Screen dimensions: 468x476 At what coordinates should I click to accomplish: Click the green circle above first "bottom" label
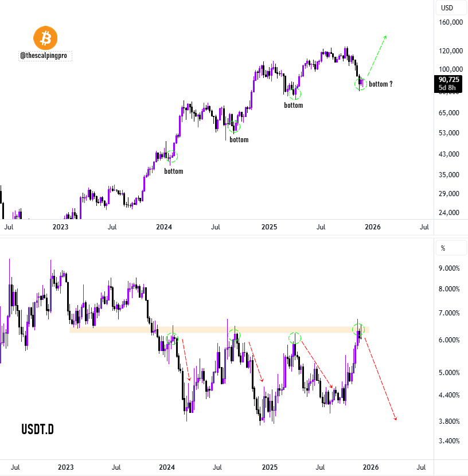[173, 156]
